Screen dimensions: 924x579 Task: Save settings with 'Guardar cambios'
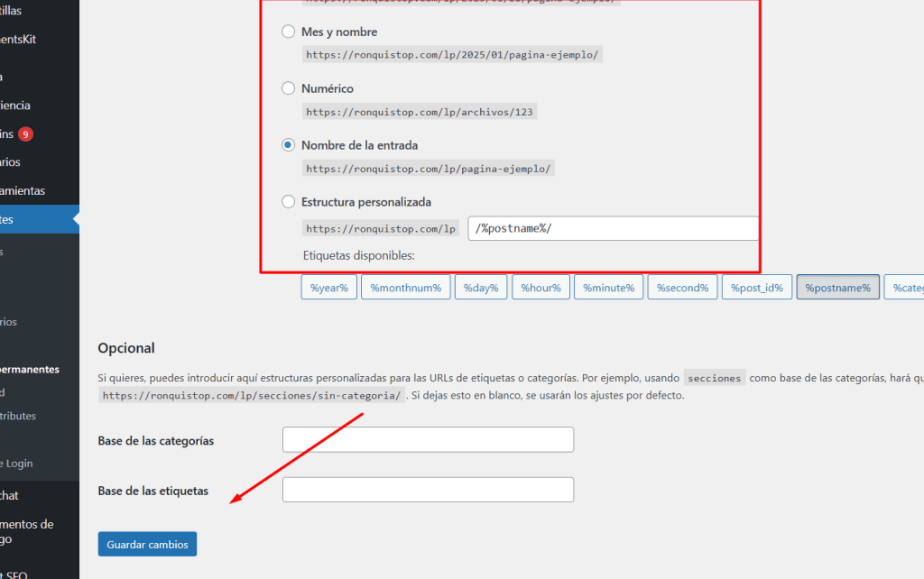pos(147,545)
